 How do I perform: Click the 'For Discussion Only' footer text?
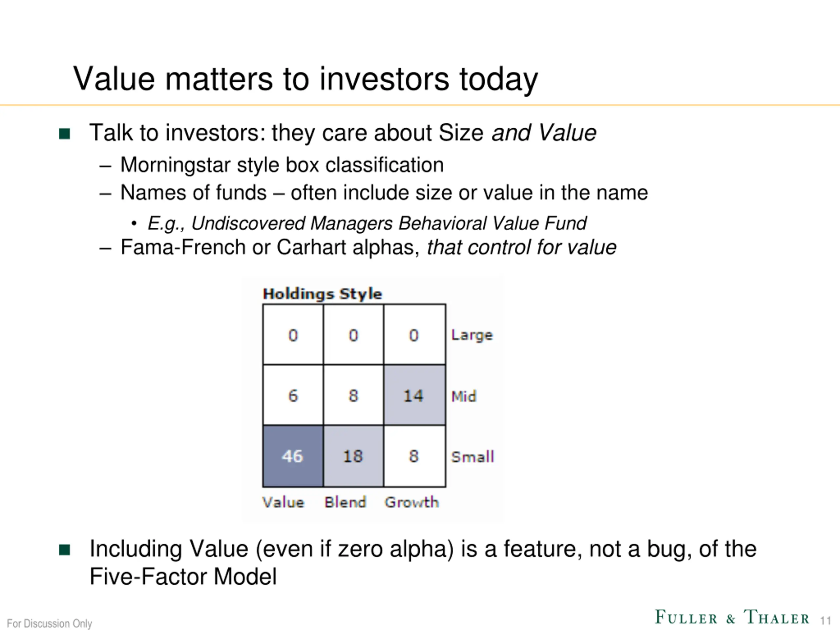tap(49, 623)
